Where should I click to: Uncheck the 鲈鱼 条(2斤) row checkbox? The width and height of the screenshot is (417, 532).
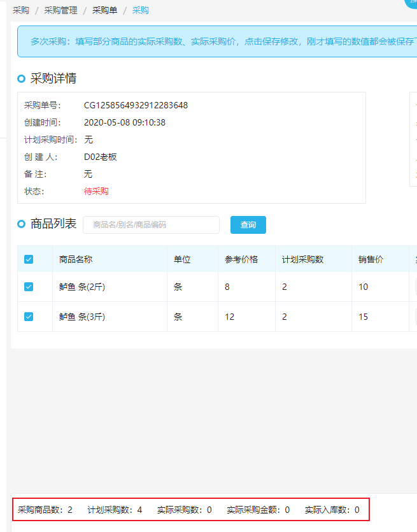click(29, 287)
